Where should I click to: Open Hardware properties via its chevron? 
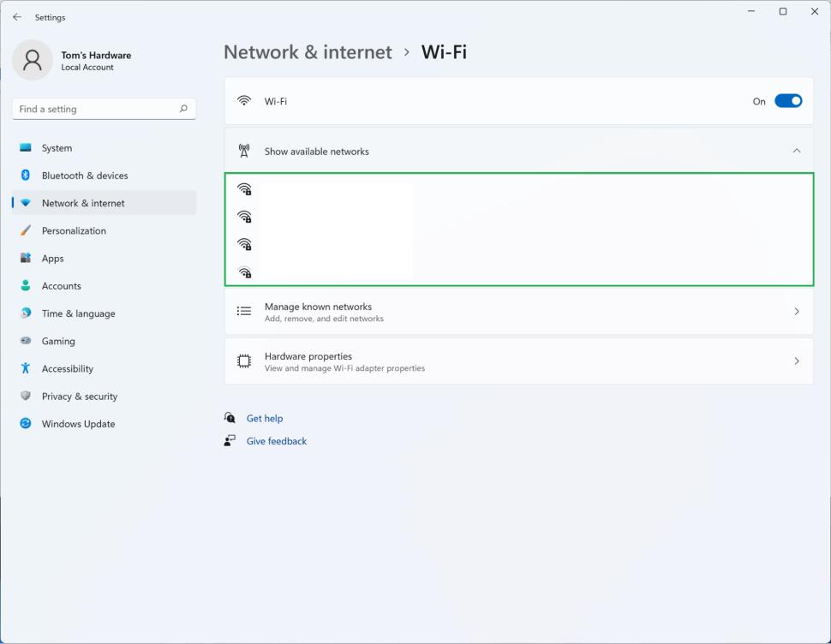[796, 361]
